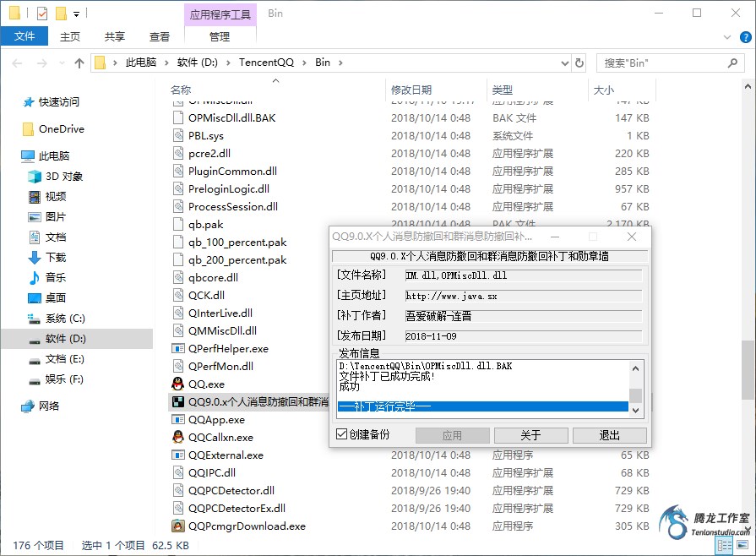Select the QQCallxn.exe penguin icon
This screenshot has width=756, height=556.
[178, 437]
